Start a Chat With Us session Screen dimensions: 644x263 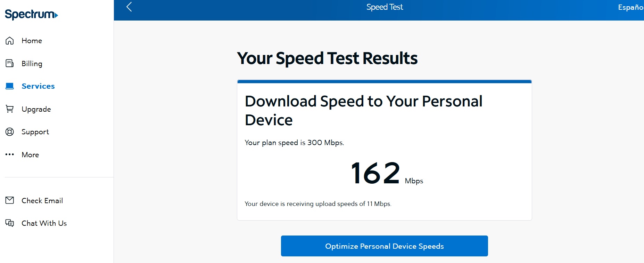pyautogui.click(x=44, y=223)
